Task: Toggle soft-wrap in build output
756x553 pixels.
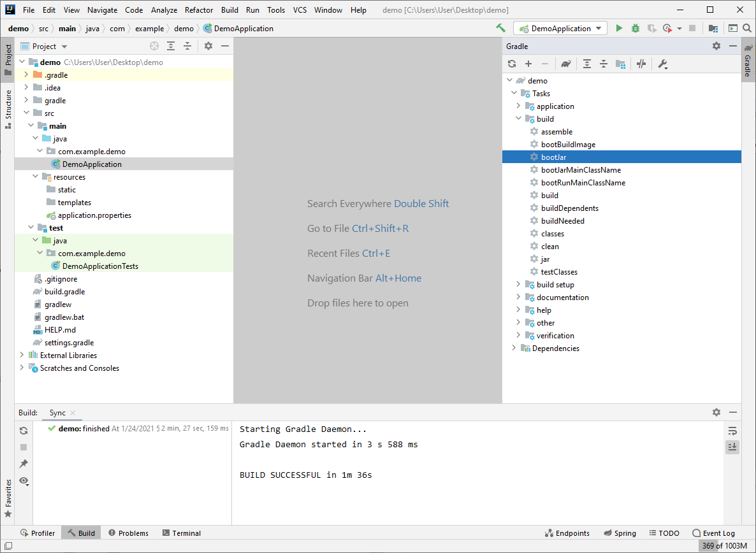Action: tap(732, 431)
